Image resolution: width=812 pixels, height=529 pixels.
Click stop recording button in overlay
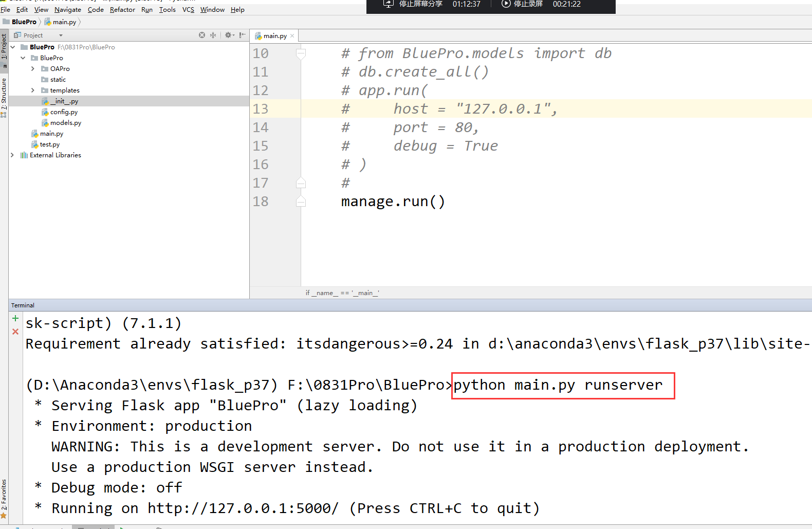(522, 4)
